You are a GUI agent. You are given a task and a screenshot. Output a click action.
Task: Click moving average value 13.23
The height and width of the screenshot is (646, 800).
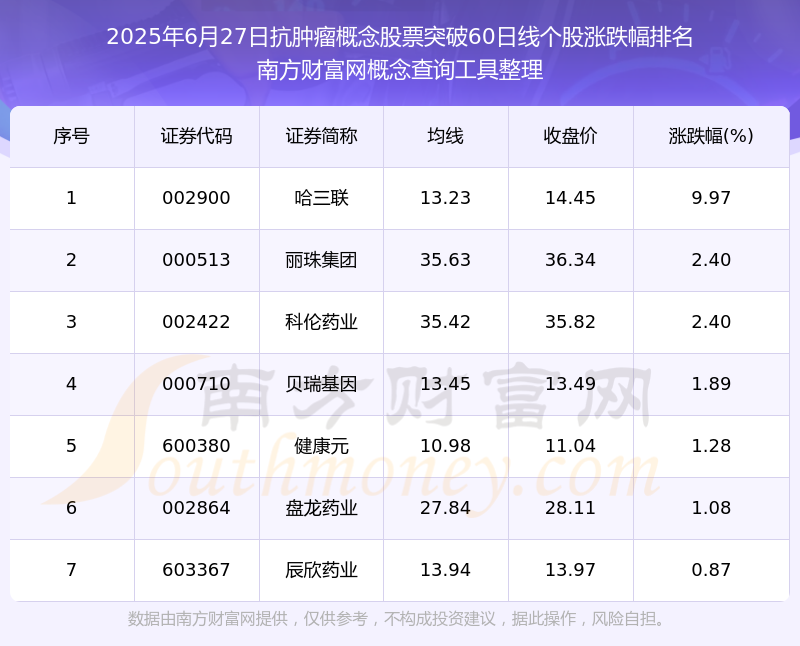(445, 198)
